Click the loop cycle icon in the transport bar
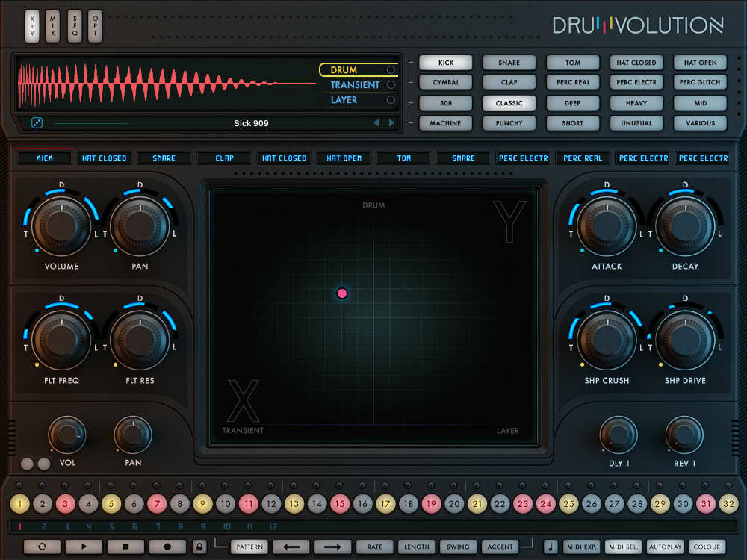The width and height of the screenshot is (747, 560). [x=43, y=547]
